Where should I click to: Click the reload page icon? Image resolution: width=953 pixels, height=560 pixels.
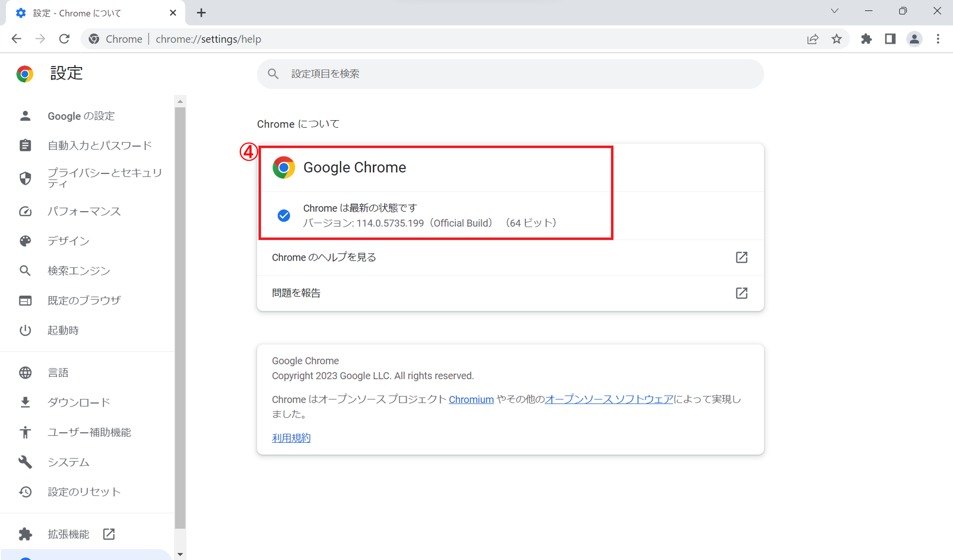64,38
